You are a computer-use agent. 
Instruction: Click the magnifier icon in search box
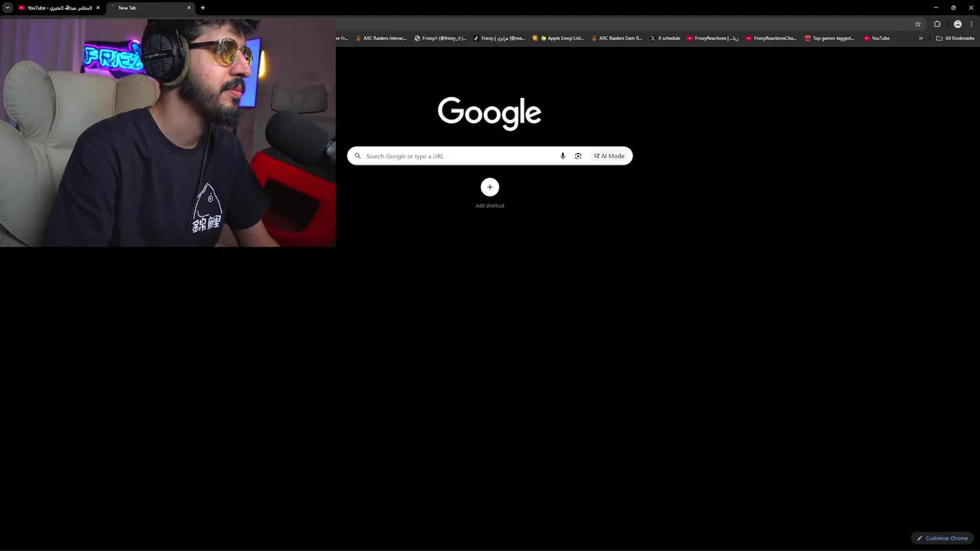click(x=358, y=156)
